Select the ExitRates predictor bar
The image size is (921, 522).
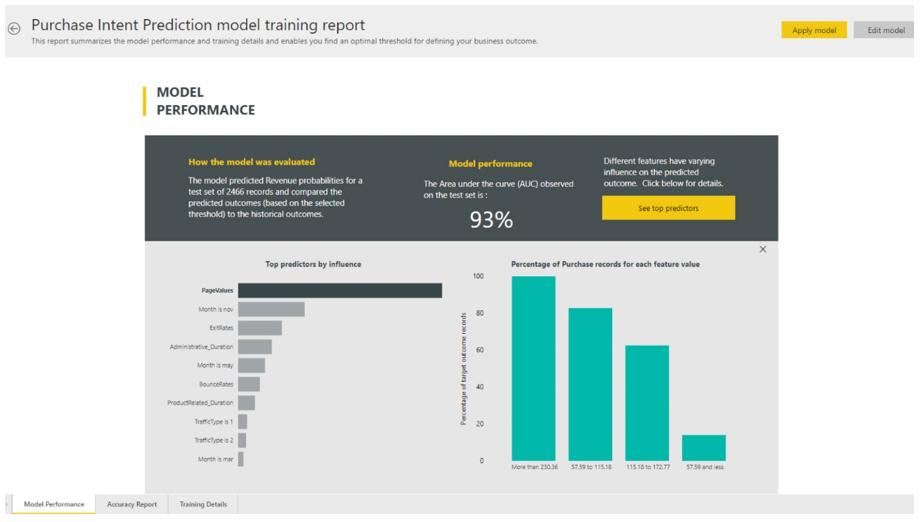(x=259, y=328)
